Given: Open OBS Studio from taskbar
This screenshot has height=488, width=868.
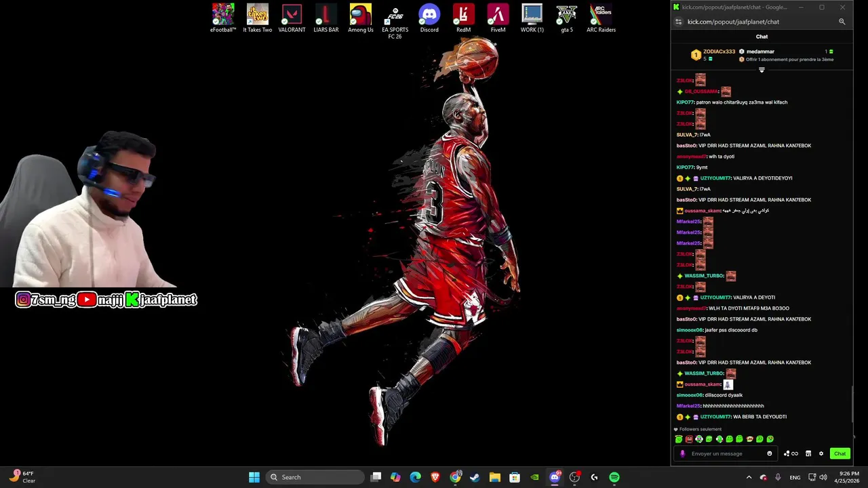Looking at the screenshot, I should (x=574, y=477).
